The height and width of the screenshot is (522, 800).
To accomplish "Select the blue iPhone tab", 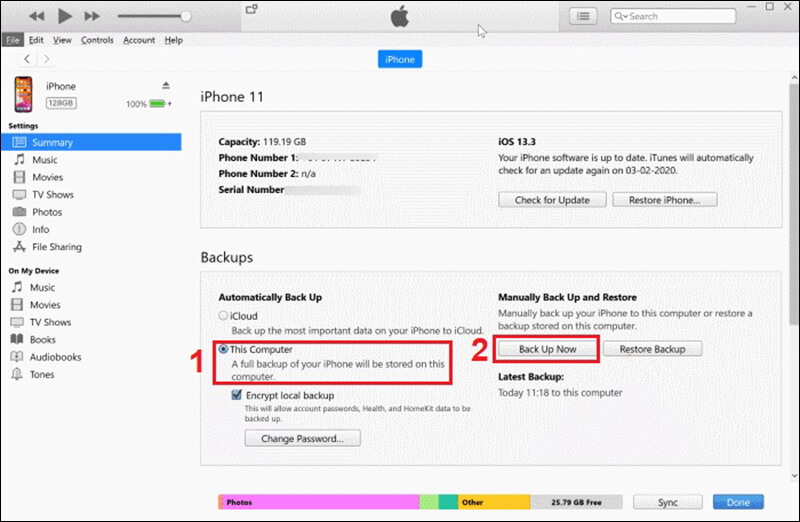I will 400,59.
